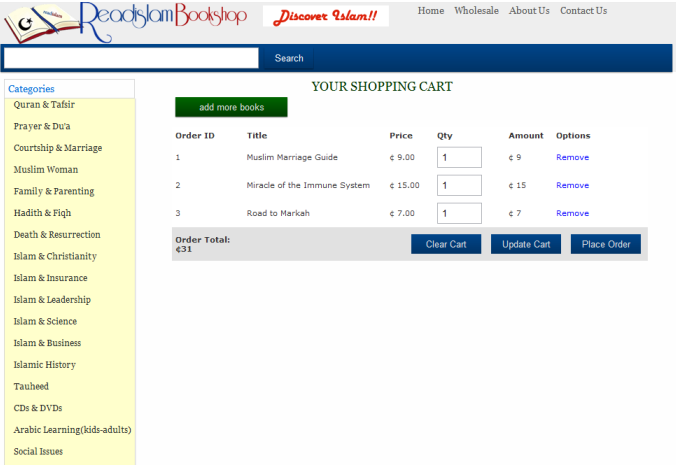Viewport: 676px width, 467px height.
Task: Browse Courtship & Marriage category
Action: pos(58,148)
